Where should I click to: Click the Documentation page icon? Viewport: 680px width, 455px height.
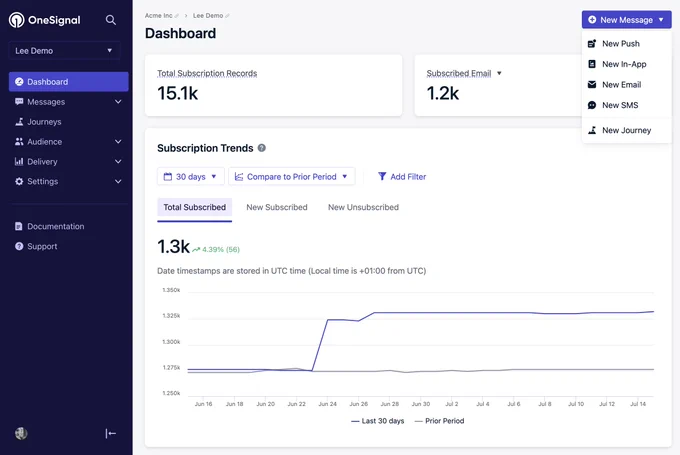pos(19,226)
